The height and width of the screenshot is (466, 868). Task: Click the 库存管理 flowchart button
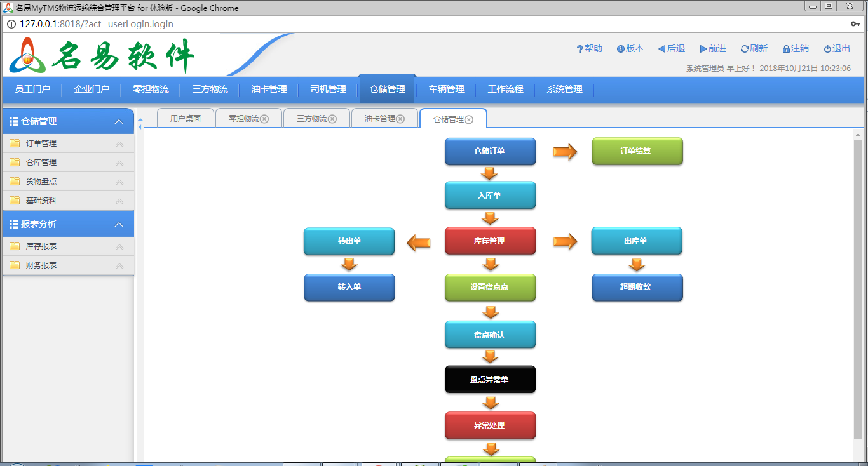(490, 241)
